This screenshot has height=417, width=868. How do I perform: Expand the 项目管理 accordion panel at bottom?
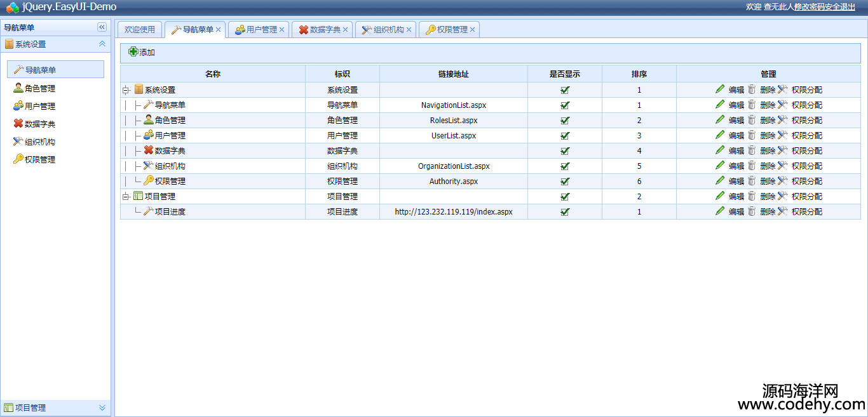tap(102, 407)
